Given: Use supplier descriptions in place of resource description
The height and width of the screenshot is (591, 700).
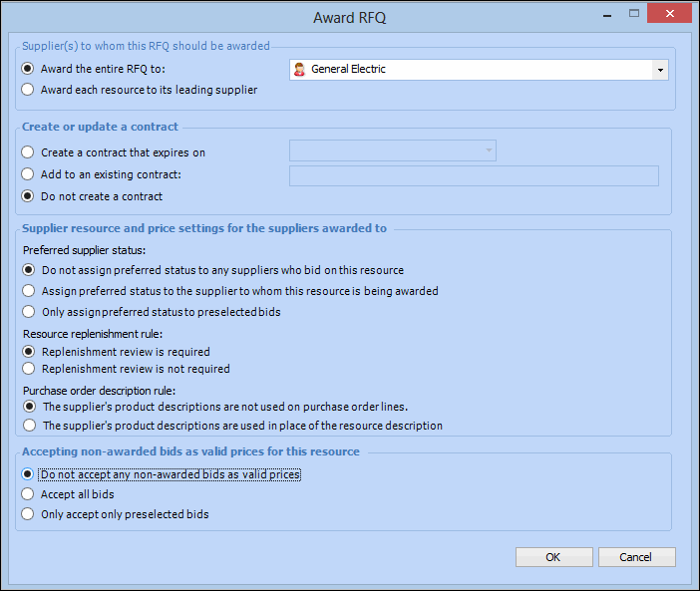Looking at the screenshot, I should [x=28, y=426].
